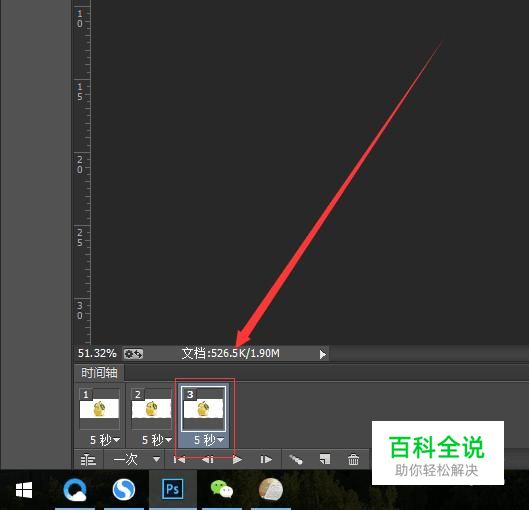Open the looping options dropdown showing 一次
Viewport: 529px width, 510px height.
pos(136,459)
